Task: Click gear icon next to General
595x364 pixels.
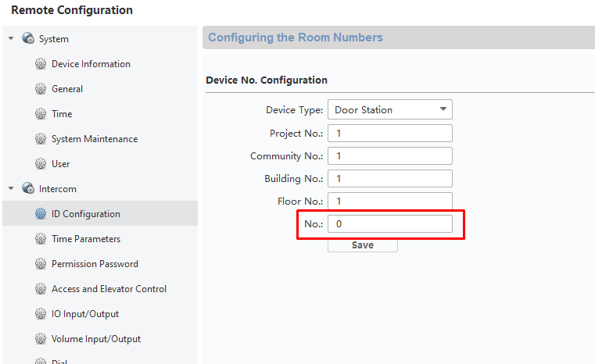Action: click(41, 89)
